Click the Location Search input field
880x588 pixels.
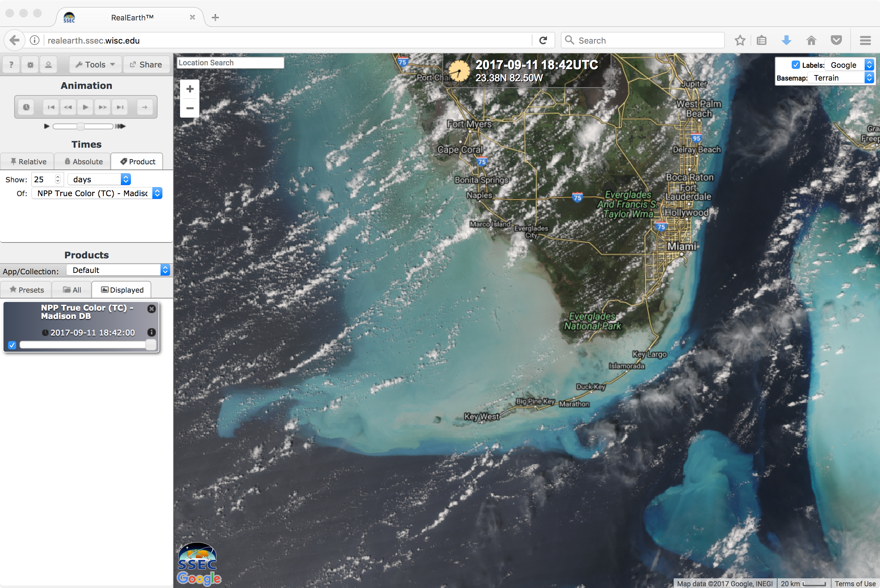(230, 63)
